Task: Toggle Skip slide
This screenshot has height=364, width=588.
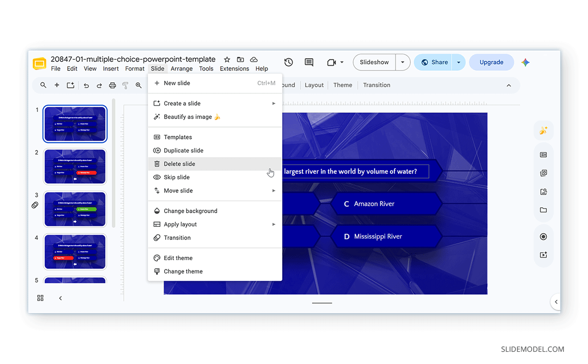Action: (215, 177)
